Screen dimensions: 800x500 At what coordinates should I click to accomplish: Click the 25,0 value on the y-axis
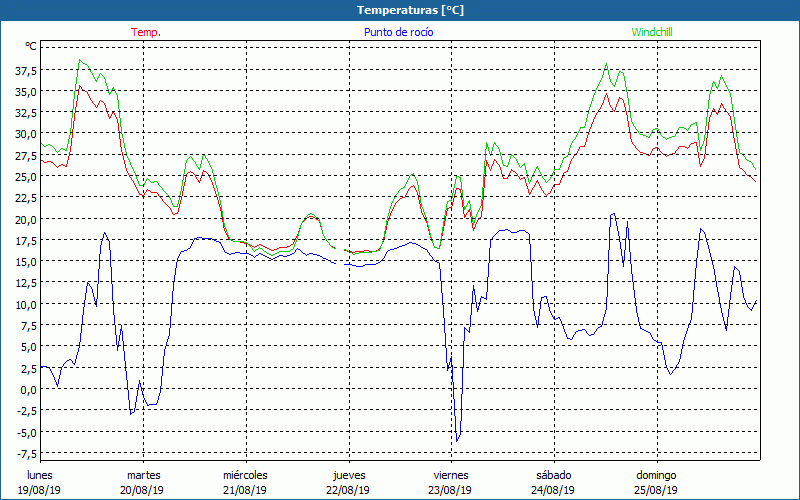coord(26,176)
